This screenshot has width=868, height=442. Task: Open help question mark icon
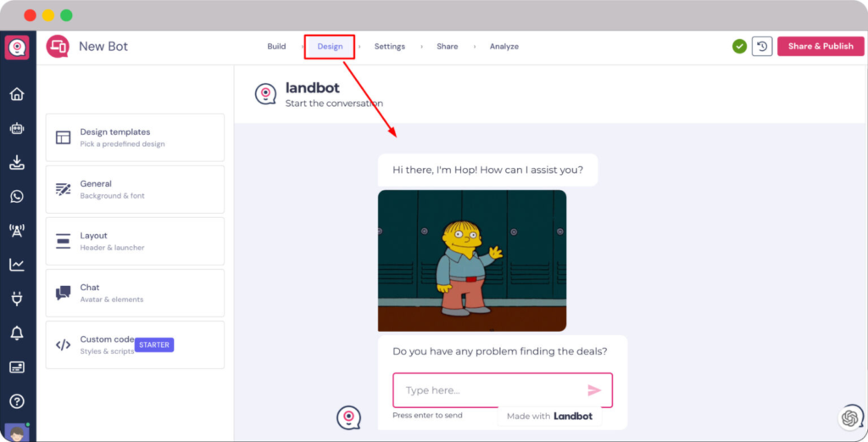[17, 401]
